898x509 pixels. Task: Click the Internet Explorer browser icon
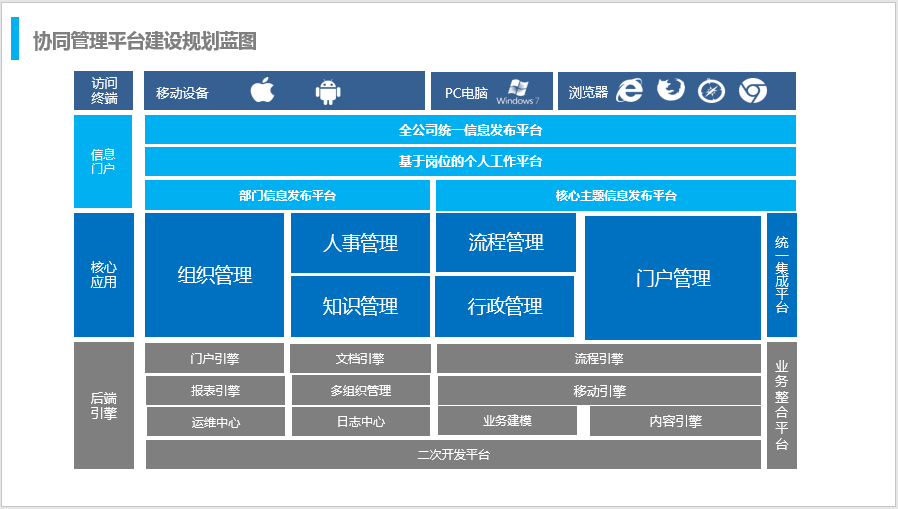tap(629, 91)
